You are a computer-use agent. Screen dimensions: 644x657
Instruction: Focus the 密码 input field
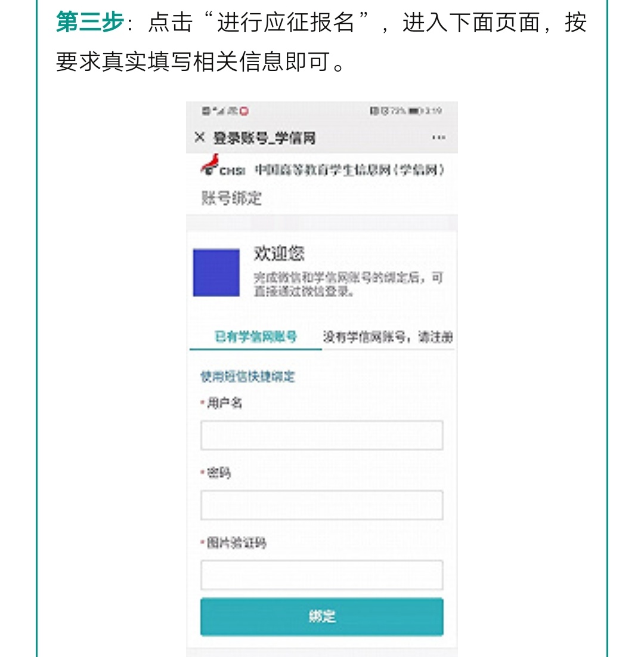click(x=321, y=505)
